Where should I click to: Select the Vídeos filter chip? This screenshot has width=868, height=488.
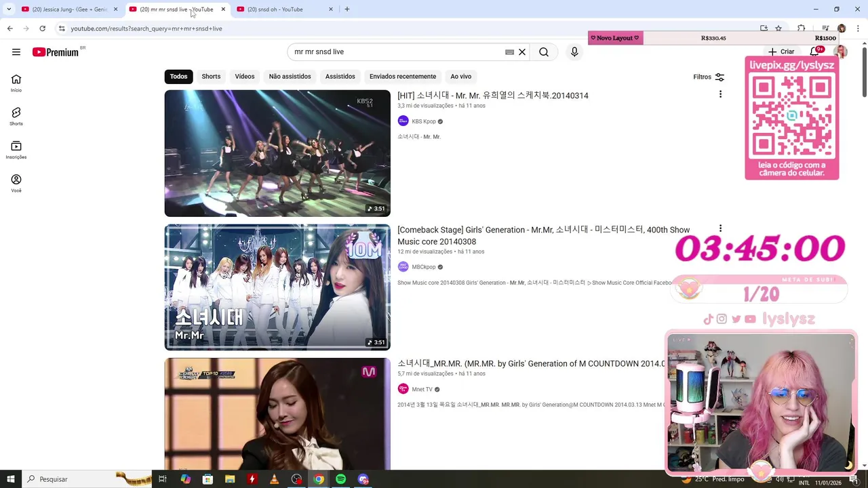[x=245, y=77]
